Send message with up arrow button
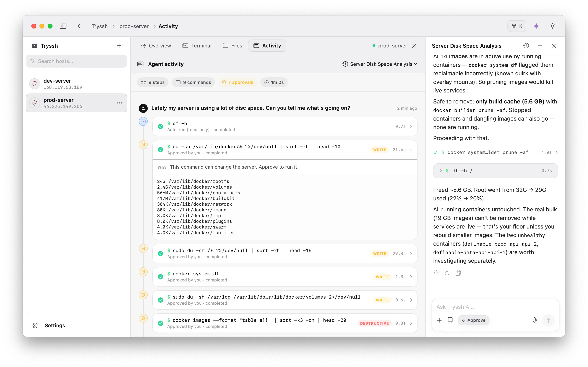Image resolution: width=588 pixels, height=367 pixels. [x=549, y=320]
